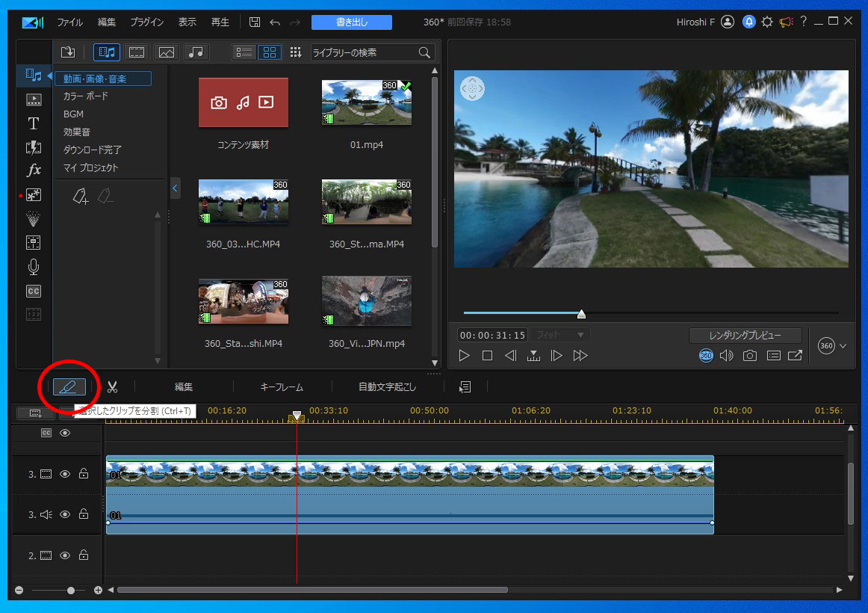
Task: Open the フィット zoom dropdown
Action: point(560,335)
